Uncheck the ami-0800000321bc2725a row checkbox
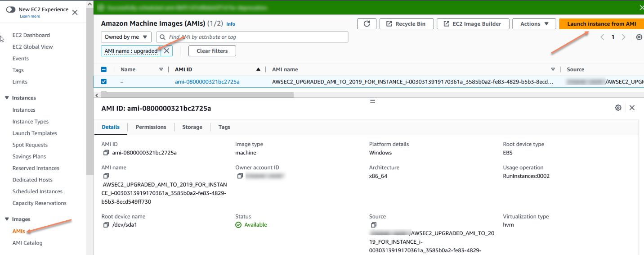 click(x=103, y=82)
